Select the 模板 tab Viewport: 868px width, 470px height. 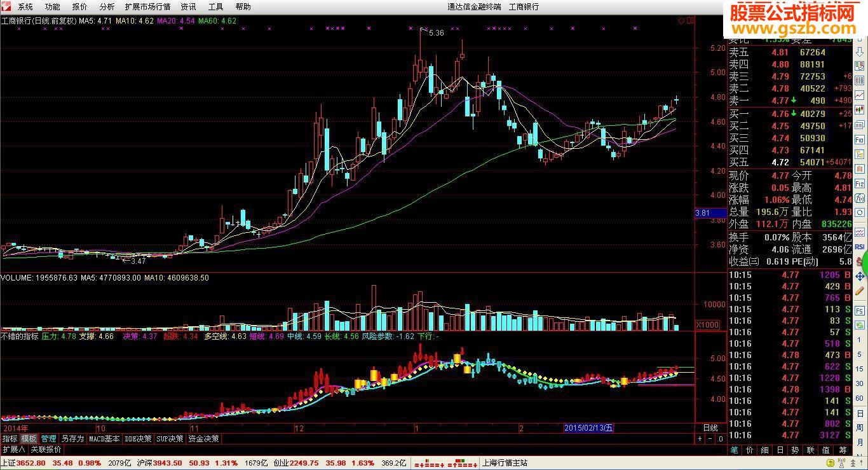tap(29, 439)
